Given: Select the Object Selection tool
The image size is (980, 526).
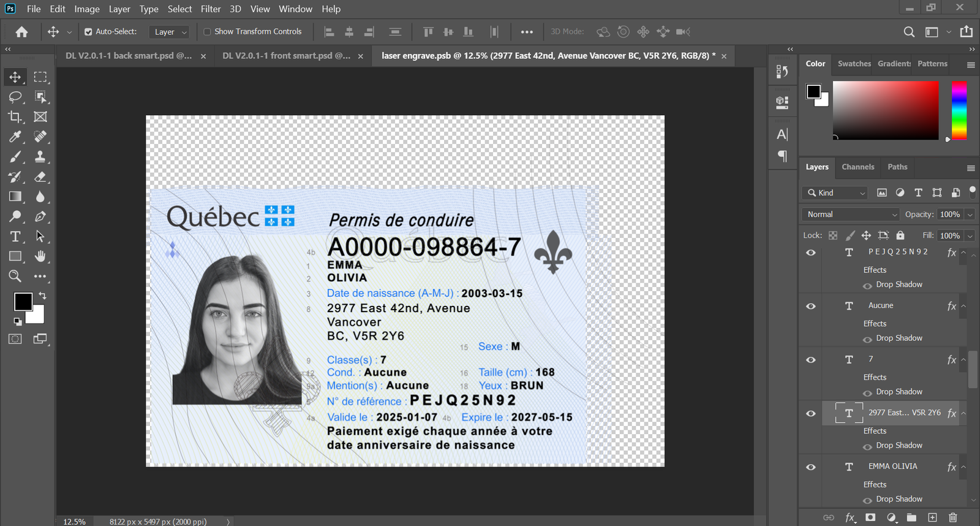Looking at the screenshot, I should (x=40, y=97).
